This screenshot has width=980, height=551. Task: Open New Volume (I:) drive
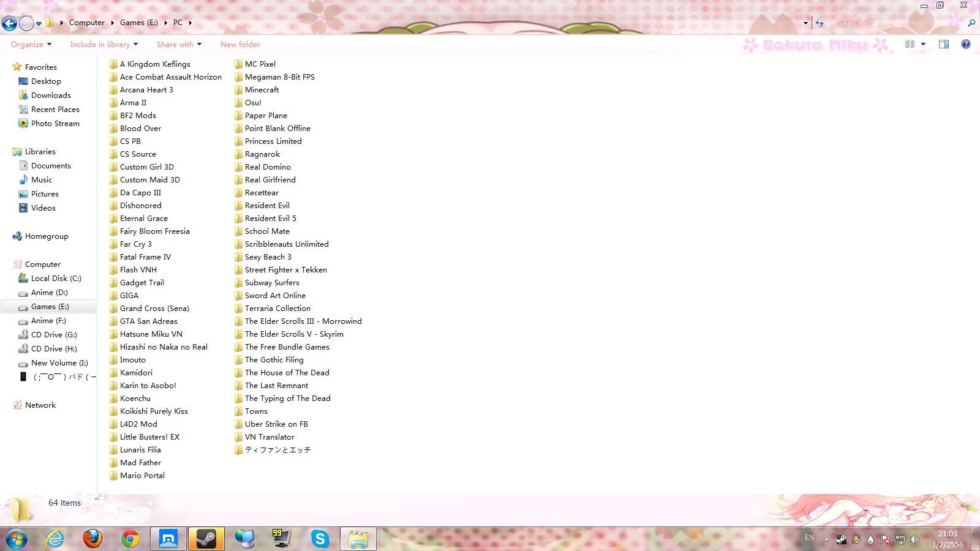(x=59, y=363)
